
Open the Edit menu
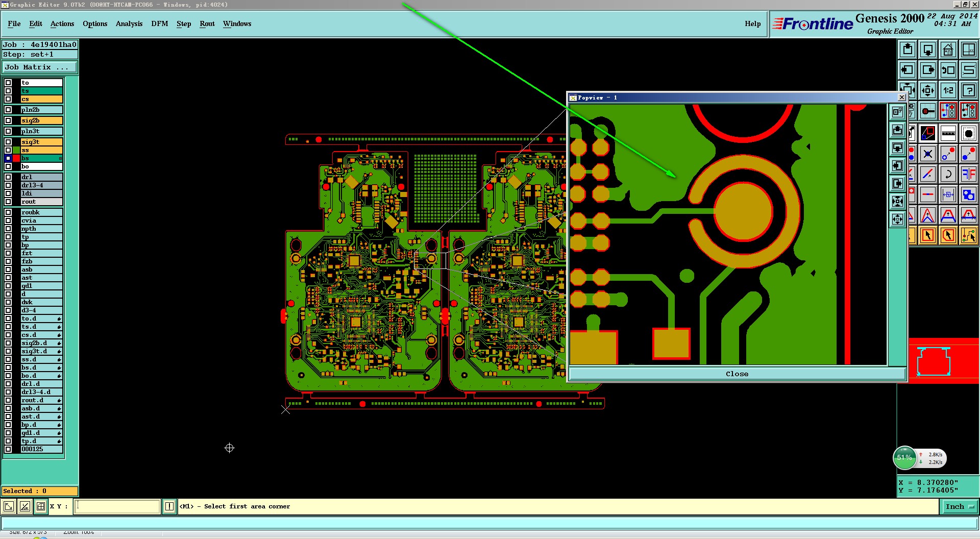click(x=36, y=24)
